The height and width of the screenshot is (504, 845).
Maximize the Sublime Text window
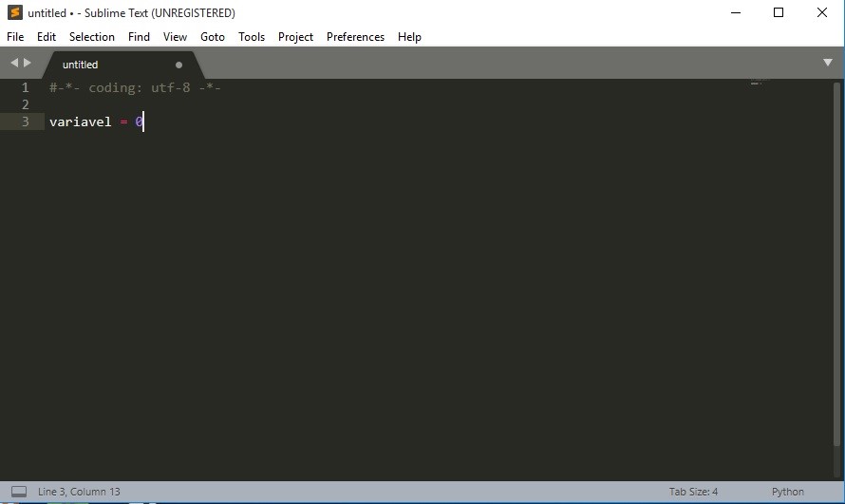click(x=779, y=12)
